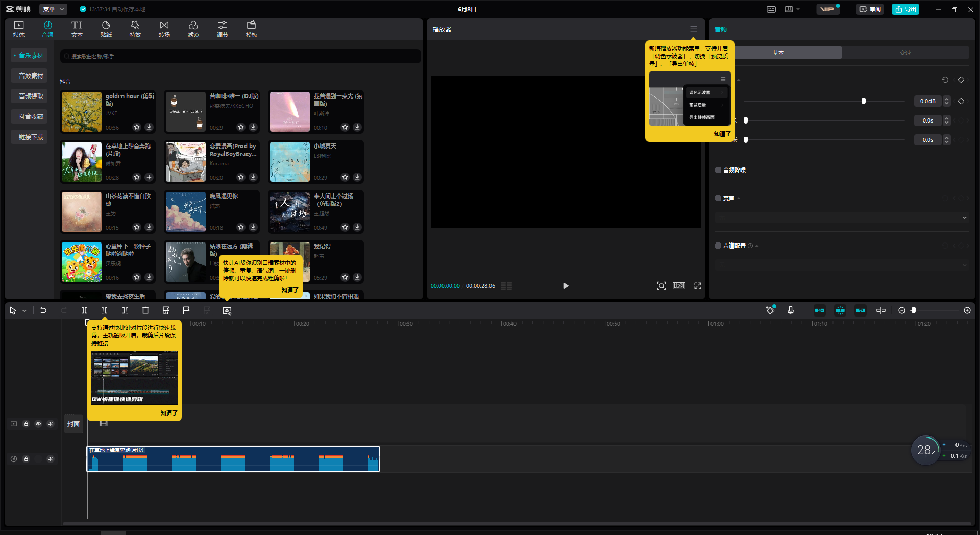Open the 特效 (Effects) panel
980x535 pixels.
(135, 29)
